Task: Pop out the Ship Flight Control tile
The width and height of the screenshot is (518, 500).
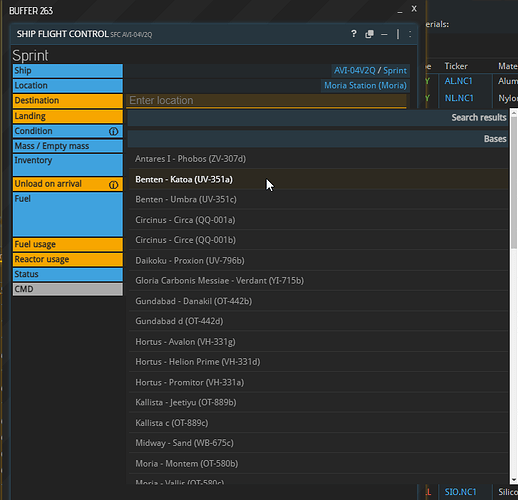Action: pos(369,34)
